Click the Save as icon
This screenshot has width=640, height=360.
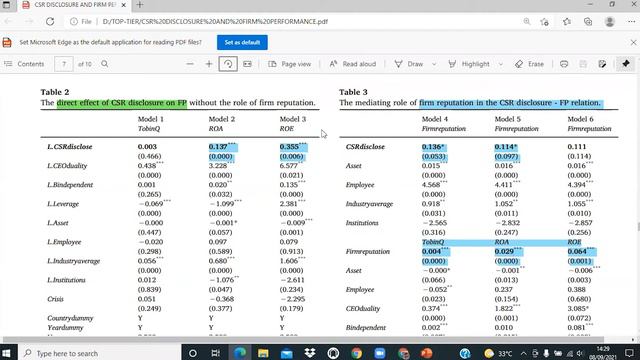602,64
